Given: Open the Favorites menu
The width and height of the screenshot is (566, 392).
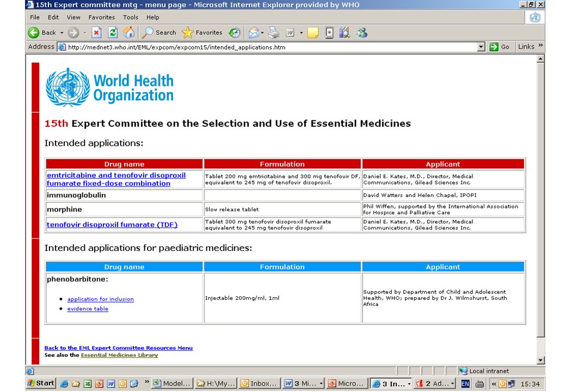Looking at the screenshot, I should [101, 17].
